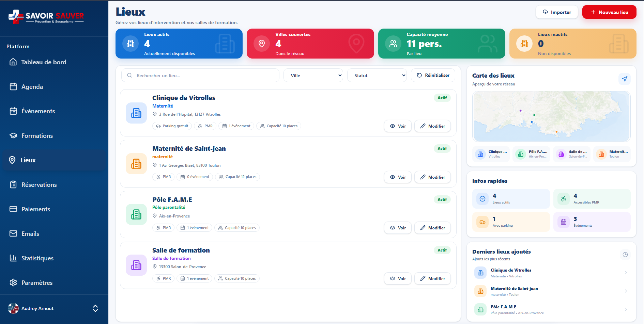
Task: Click the Savoir Sauver logo
Action: tap(46, 17)
